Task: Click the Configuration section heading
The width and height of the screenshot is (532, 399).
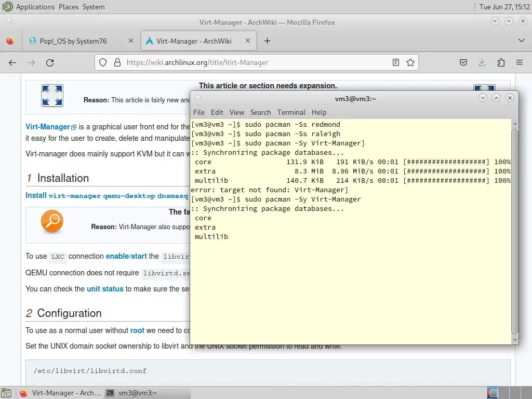Action: click(x=69, y=313)
